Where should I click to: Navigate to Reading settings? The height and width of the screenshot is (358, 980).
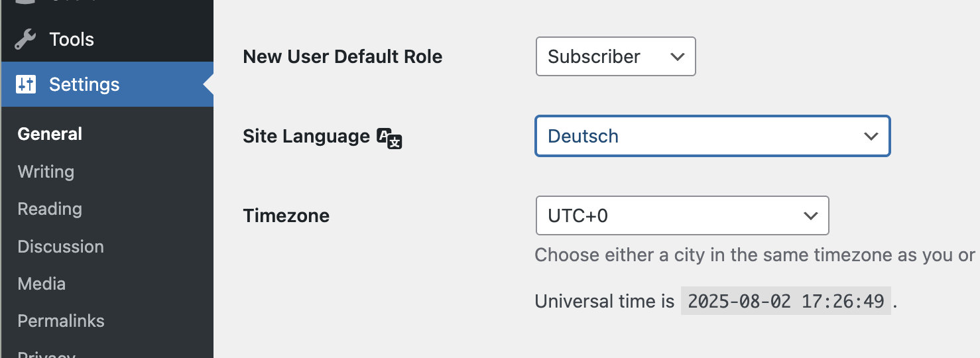(x=50, y=209)
